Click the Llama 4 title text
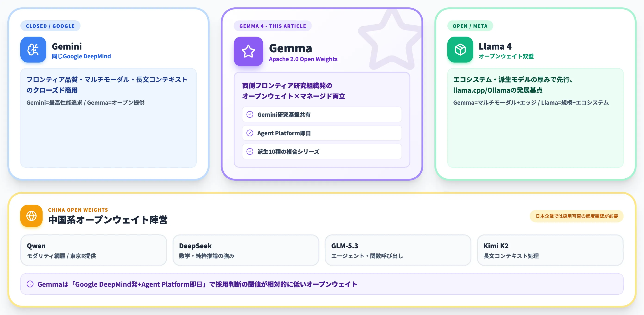The height and width of the screenshot is (315, 644). (x=495, y=46)
